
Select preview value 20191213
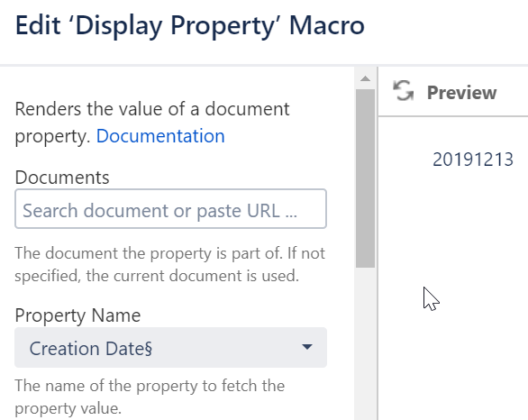coord(473,160)
